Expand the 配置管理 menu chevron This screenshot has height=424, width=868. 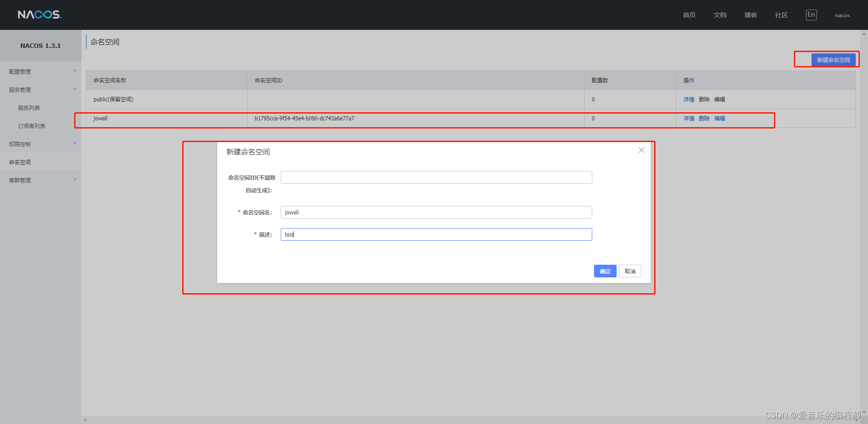75,71
